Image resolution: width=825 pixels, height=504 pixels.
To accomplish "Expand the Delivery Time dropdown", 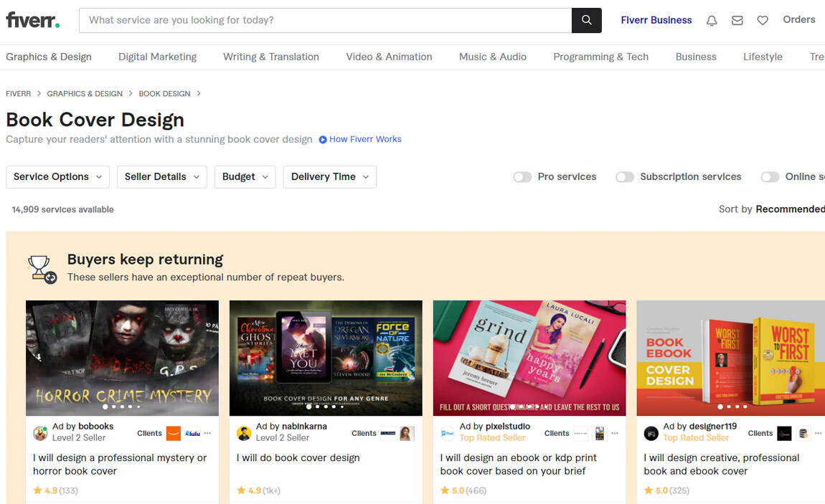I will tap(329, 177).
